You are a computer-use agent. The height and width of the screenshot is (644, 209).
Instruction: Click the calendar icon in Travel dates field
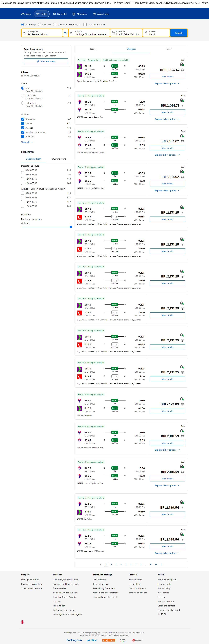113,33
